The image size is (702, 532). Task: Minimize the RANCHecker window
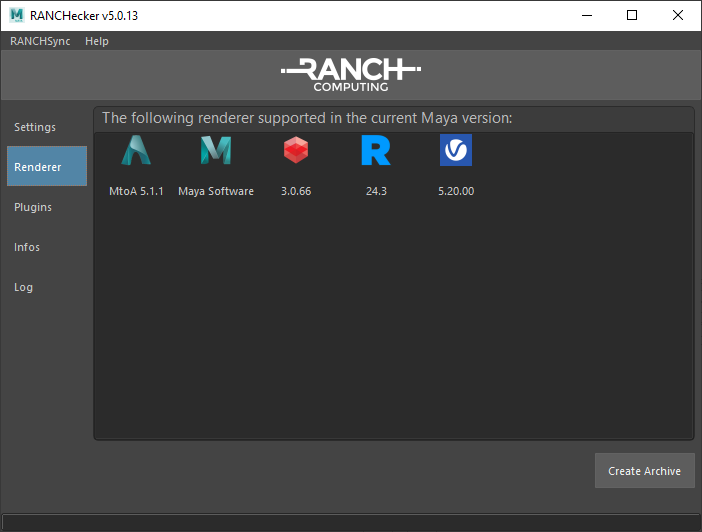click(587, 15)
